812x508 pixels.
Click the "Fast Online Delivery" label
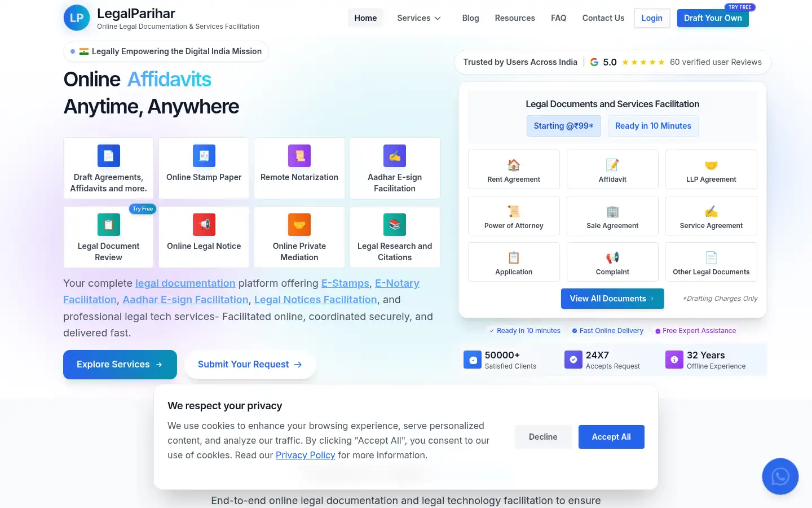point(611,331)
